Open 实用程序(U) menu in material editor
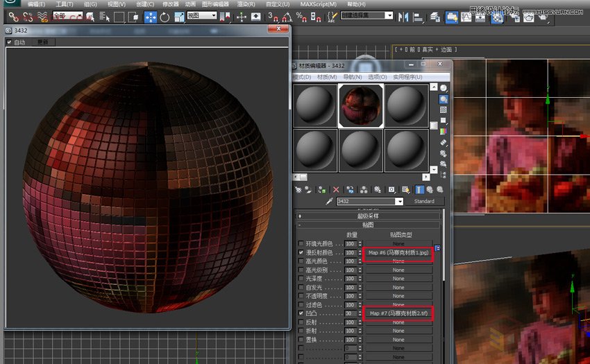 [x=407, y=77]
